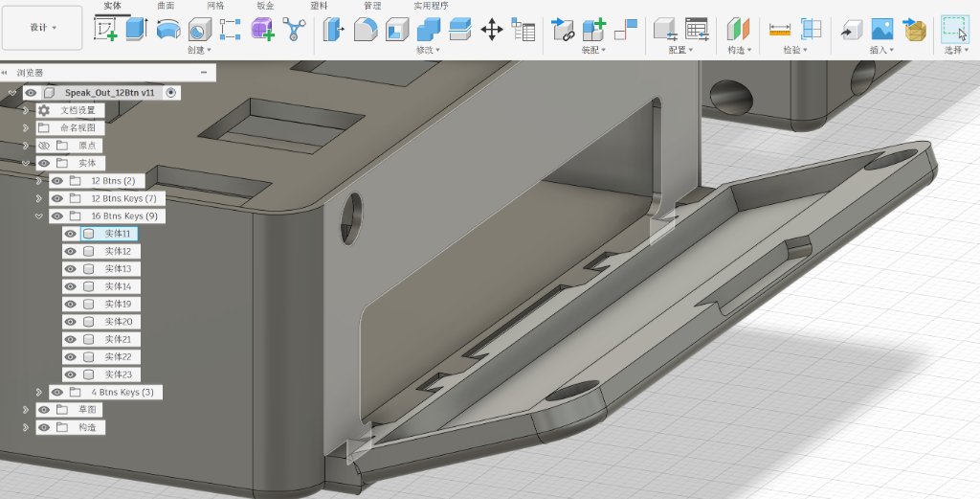Select the Move/Copy arrows tool
Screen dimensions: 980x499
[x=492, y=29]
